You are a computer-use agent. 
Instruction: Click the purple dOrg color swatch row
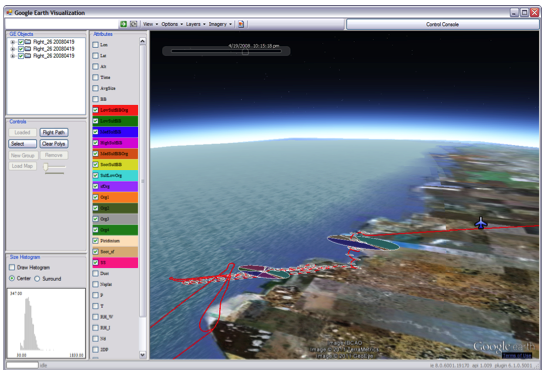(115, 186)
